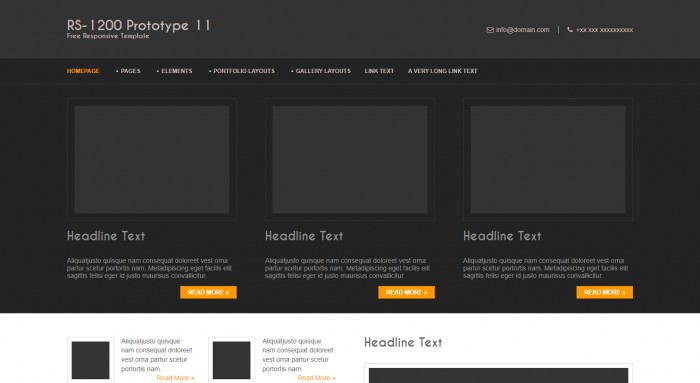Open the info@domain.com email link
Image resolution: width=700 pixels, height=383 pixels.
(522, 30)
